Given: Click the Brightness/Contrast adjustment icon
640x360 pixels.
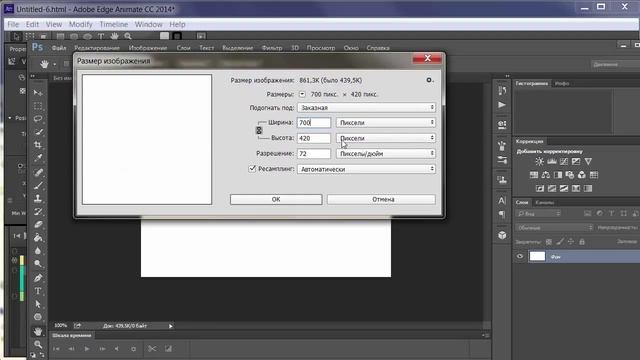Looking at the screenshot, I should (540, 162).
